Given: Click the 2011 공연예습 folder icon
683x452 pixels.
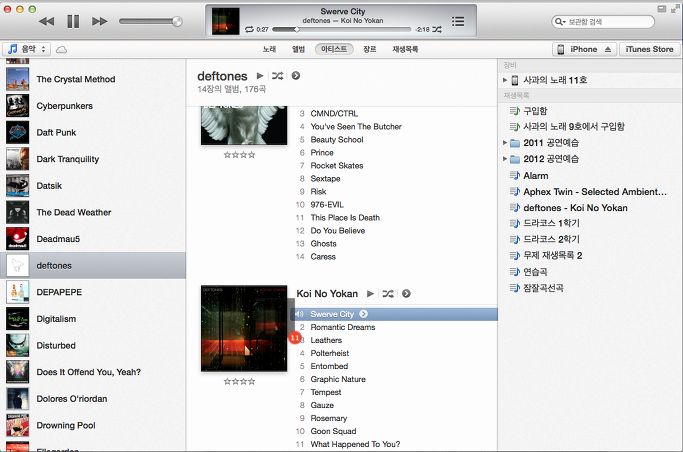Looking at the screenshot, I should [515, 143].
